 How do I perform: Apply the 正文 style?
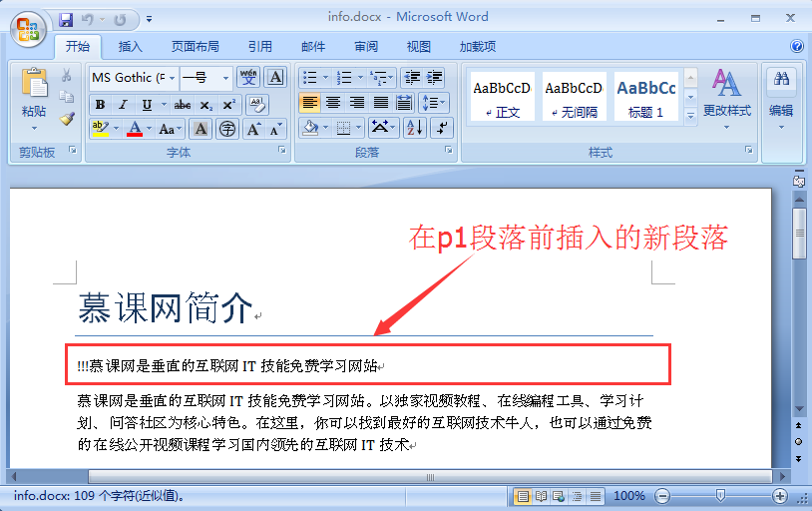(x=503, y=97)
